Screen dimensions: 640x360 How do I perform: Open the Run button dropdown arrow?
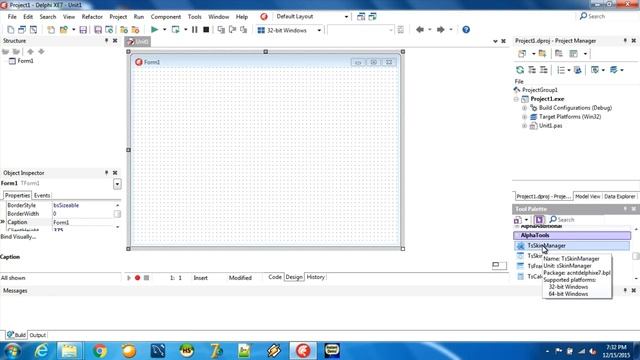(164, 30)
